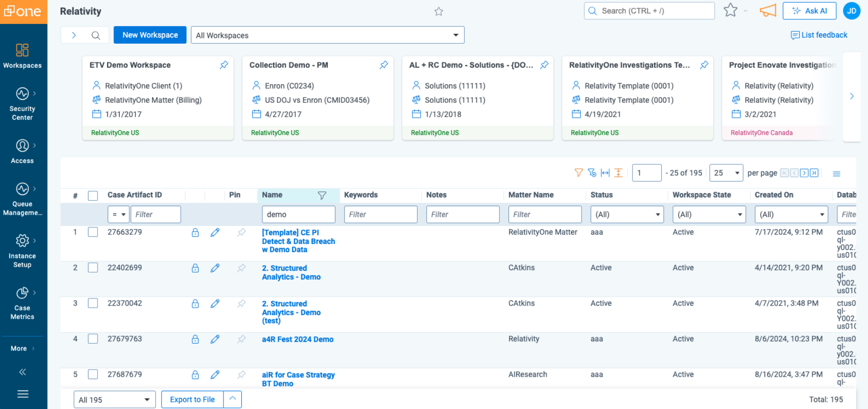Click the Name column filter funnel

click(x=322, y=195)
